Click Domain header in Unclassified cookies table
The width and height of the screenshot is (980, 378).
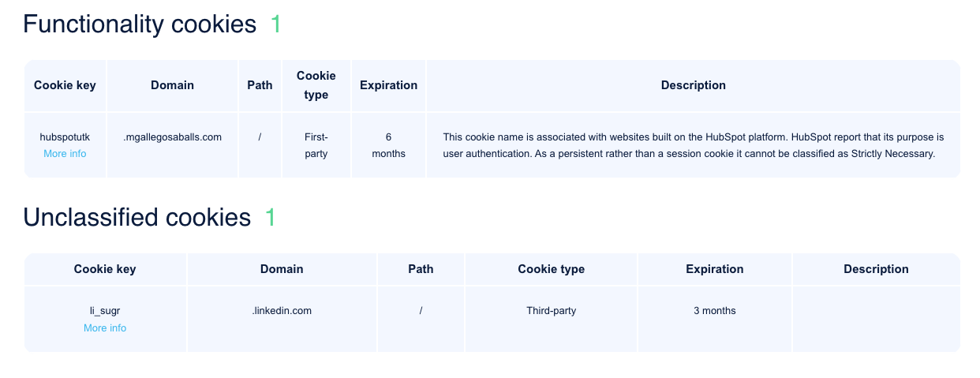282,269
